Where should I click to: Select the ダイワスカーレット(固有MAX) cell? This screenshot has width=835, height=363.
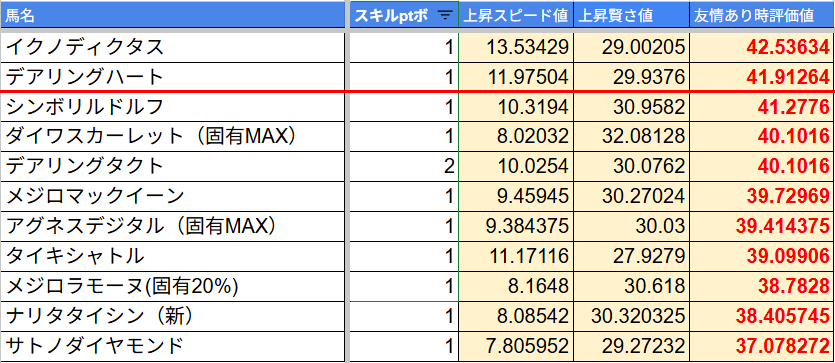click(173, 137)
